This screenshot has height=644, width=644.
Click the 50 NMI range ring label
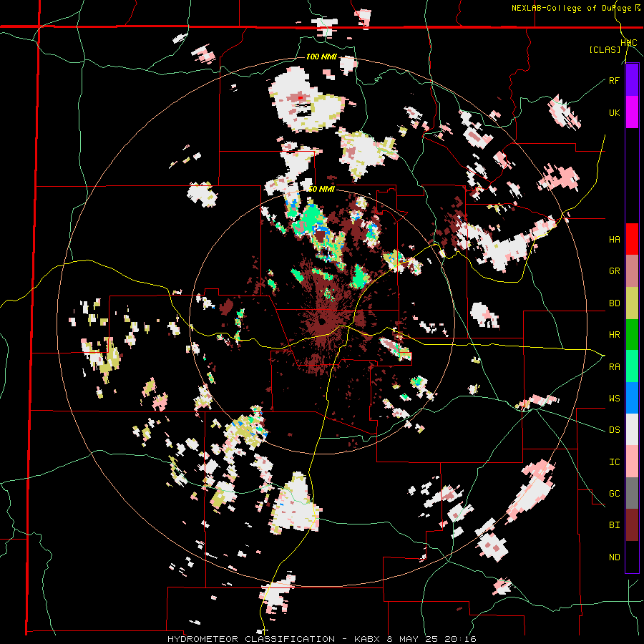(x=321, y=189)
